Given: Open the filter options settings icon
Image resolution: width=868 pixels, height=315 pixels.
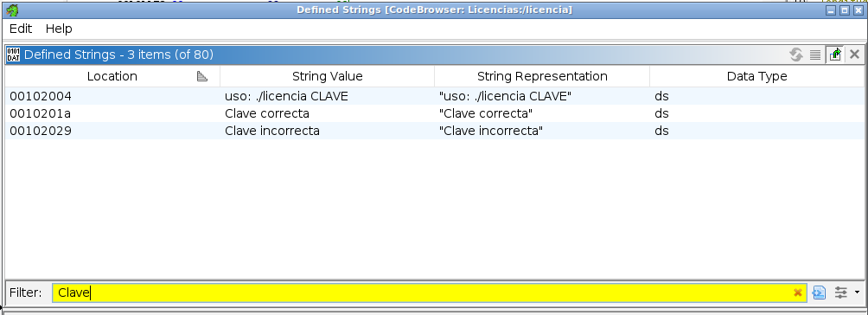Looking at the screenshot, I should point(841,292).
